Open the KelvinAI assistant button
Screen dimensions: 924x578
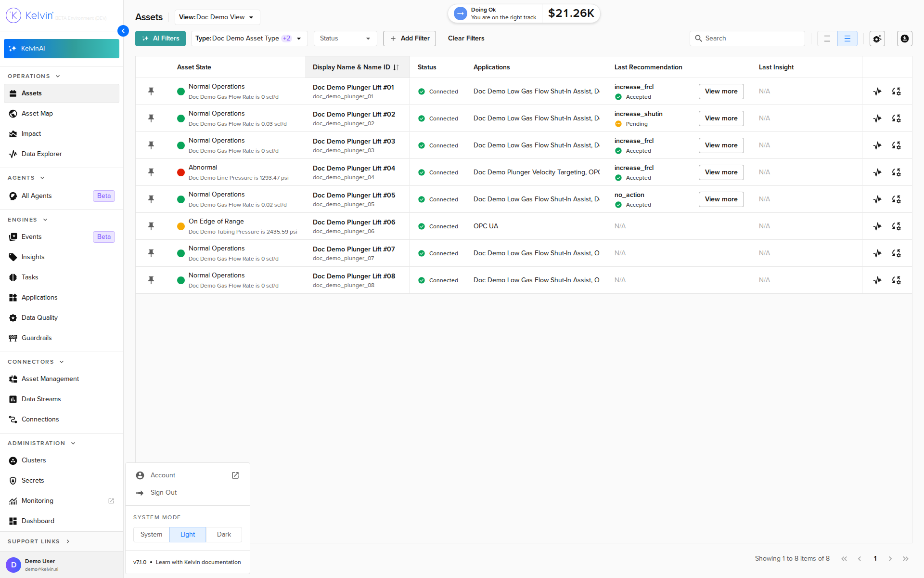pos(62,49)
